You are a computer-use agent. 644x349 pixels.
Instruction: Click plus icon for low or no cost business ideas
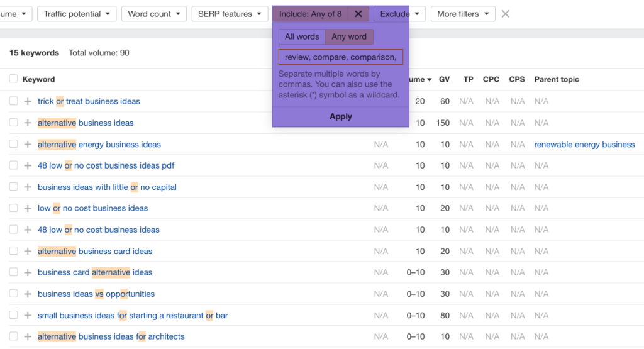[x=28, y=209]
